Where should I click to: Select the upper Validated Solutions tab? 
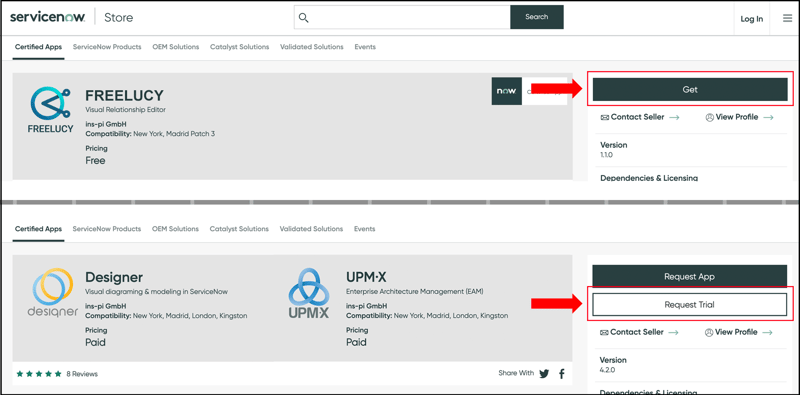point(312,47)
